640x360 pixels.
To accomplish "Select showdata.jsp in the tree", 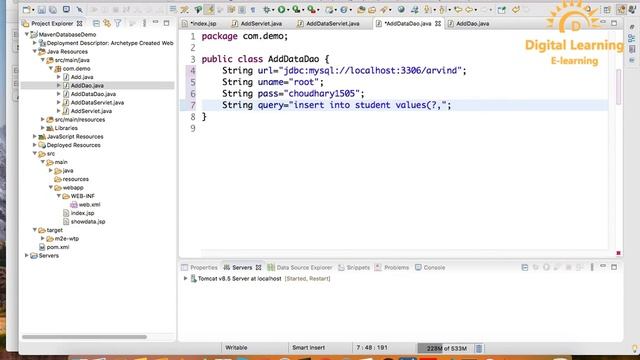I will pyautogui.click(x=88, y=222).
